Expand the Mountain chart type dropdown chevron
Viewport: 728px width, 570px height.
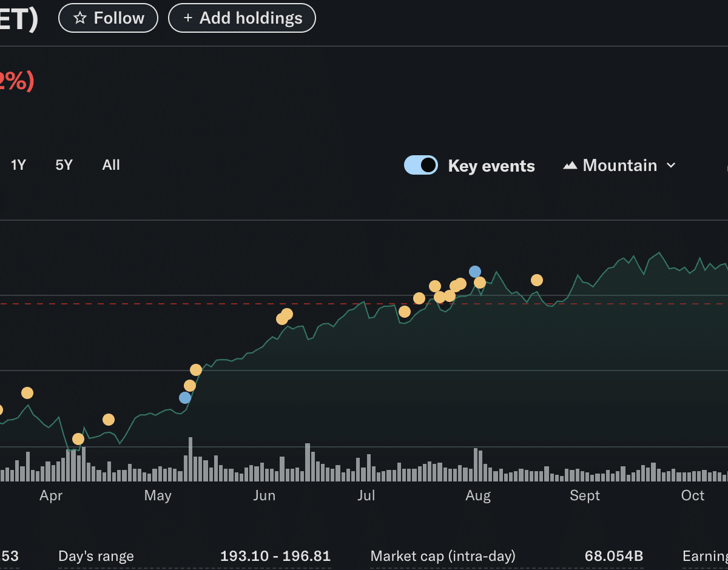pos(671,166)
